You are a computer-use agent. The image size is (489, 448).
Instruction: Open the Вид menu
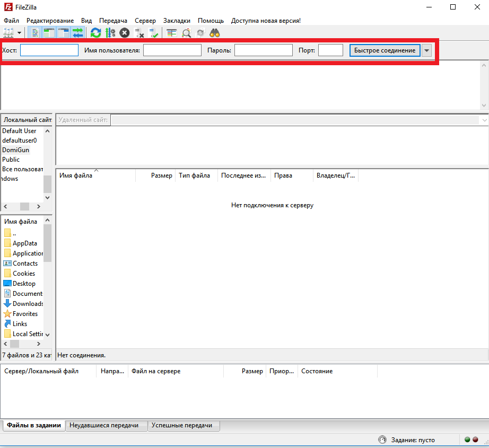click(x=86, y=21)
